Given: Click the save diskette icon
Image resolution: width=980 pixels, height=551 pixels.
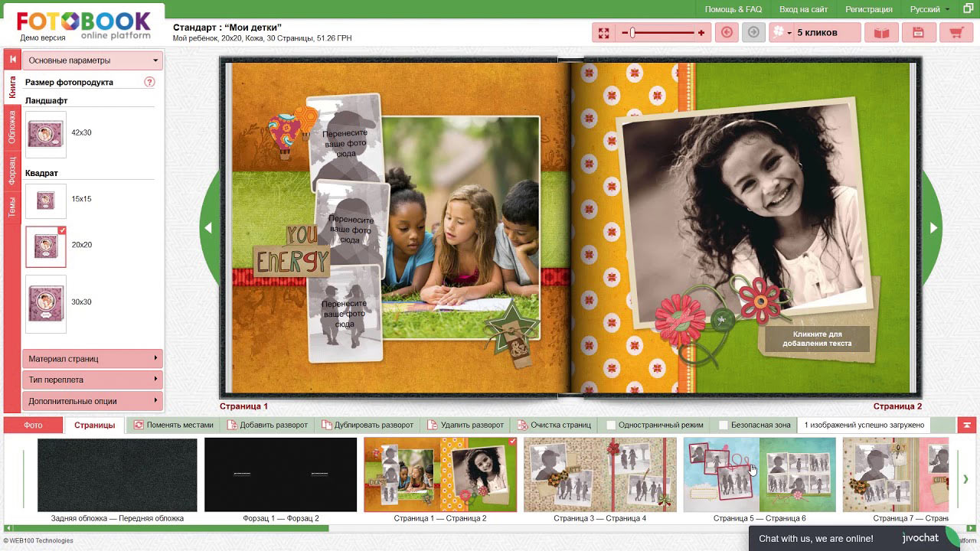Looking at the screenshot, I should tap(918, 33).
